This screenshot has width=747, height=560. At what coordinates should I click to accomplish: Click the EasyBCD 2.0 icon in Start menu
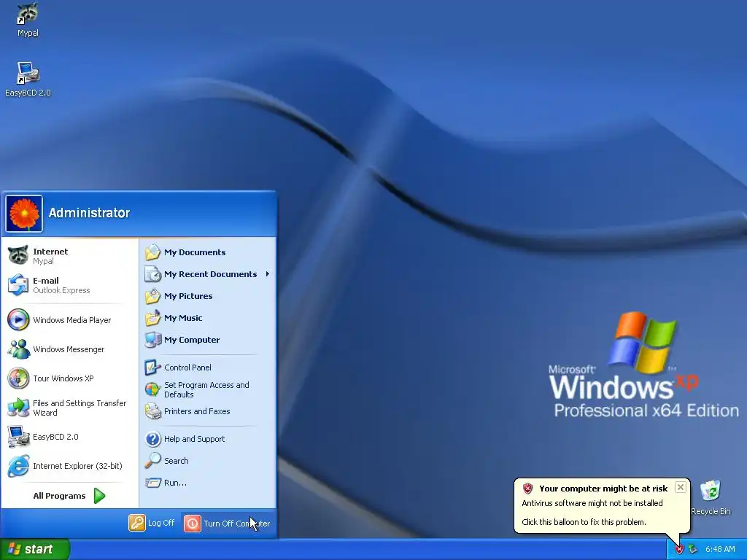18,437
